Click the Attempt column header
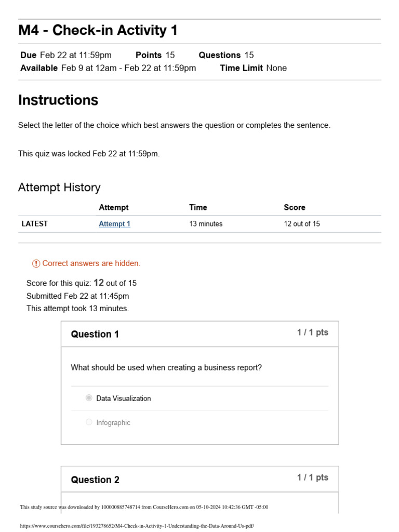 114,207
